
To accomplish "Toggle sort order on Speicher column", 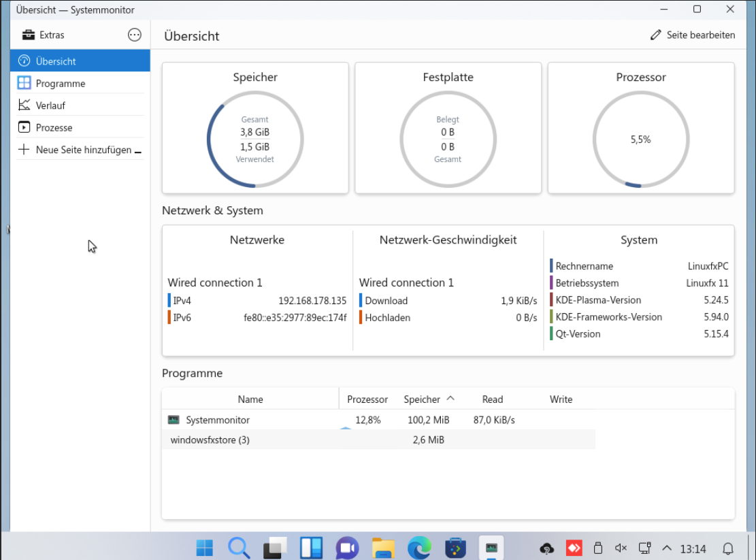I will [x=429, y=399].
